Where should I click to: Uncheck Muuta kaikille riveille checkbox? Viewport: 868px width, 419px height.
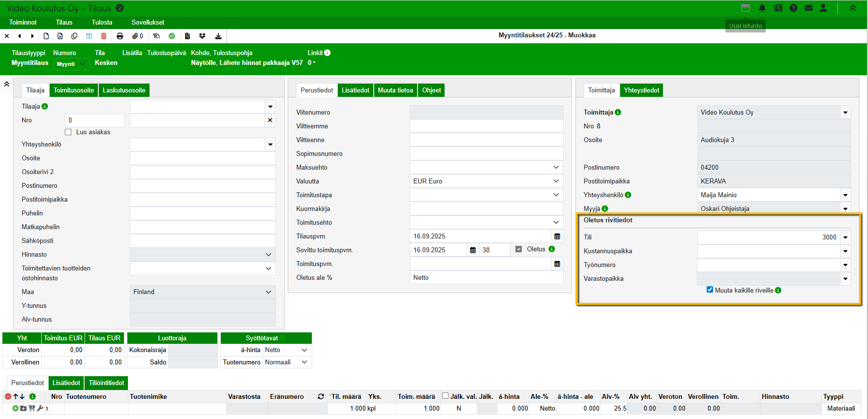[710, 290]
